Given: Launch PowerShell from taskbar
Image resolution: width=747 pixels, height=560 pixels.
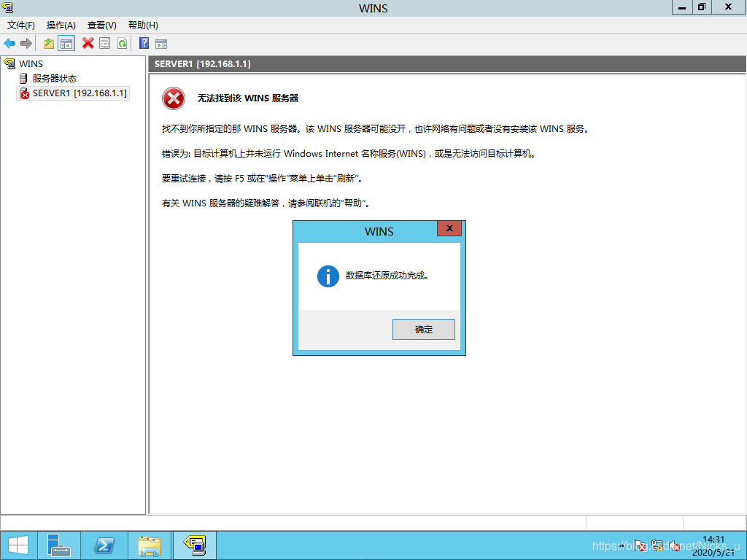Looking at the screenshot, I should [104, 545].
